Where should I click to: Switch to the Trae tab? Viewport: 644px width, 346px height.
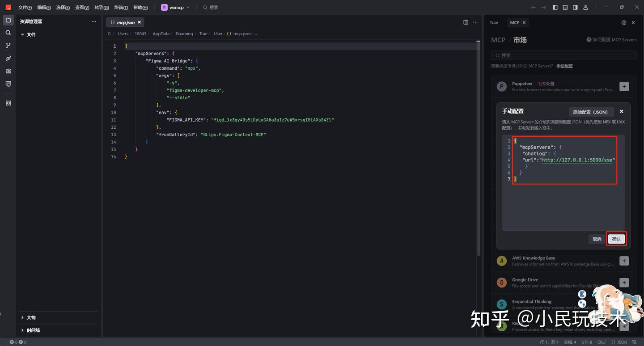coord(494,22)
